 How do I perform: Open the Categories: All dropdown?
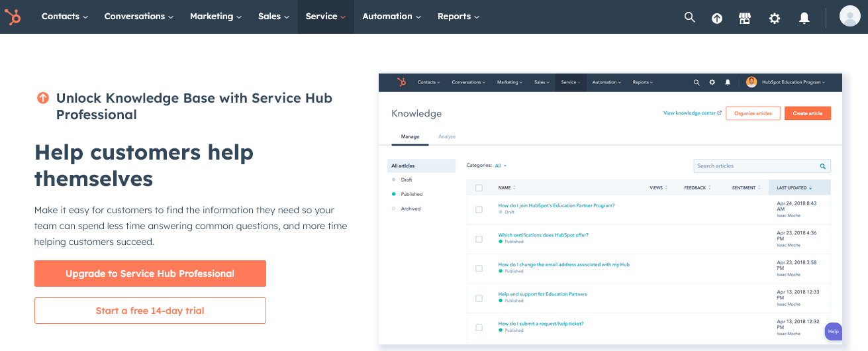[501, 166]
